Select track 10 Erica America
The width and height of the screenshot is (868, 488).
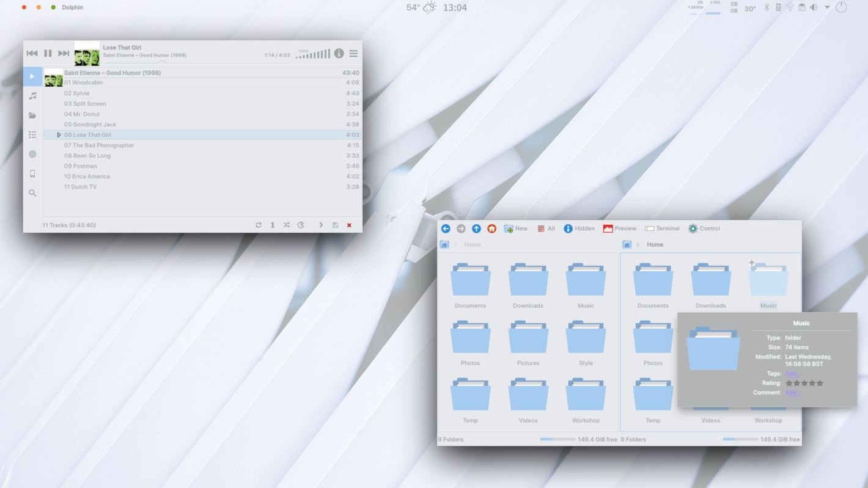coord(202,177)
